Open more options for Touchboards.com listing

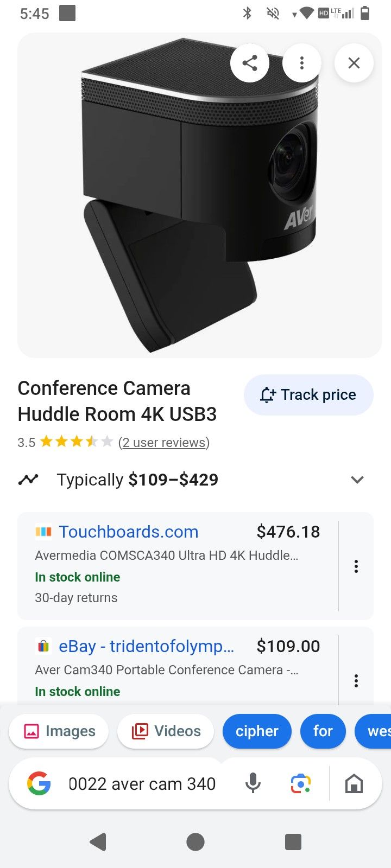pos(356,566)
